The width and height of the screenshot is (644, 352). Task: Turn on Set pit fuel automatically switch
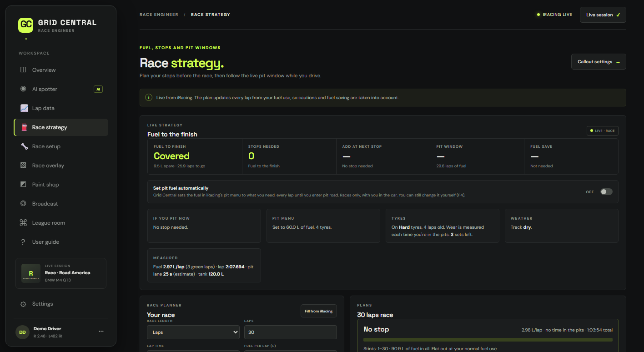click(606, 191)
